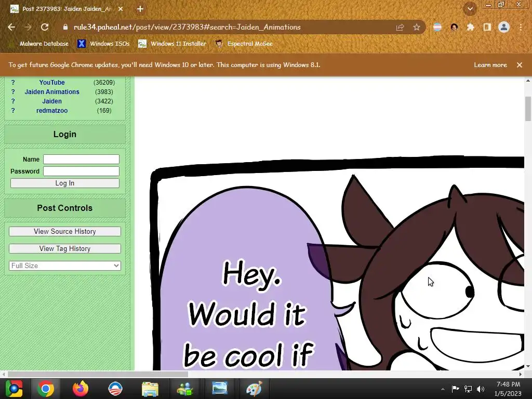This screenshot has height=399, width=532.
Task: Click the View Tag History button
Action: tap(65, 249)
